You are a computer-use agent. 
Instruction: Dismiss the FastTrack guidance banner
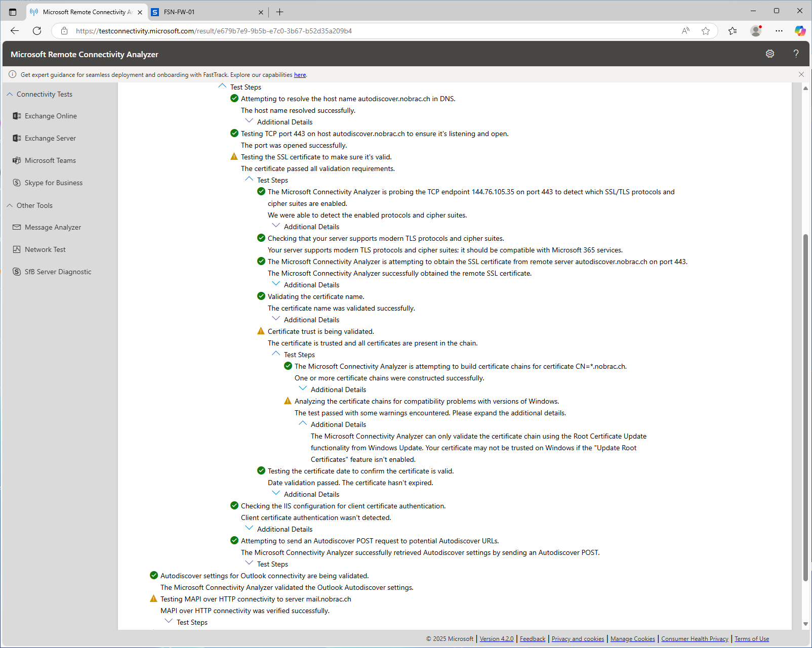[x=801, y=74]
